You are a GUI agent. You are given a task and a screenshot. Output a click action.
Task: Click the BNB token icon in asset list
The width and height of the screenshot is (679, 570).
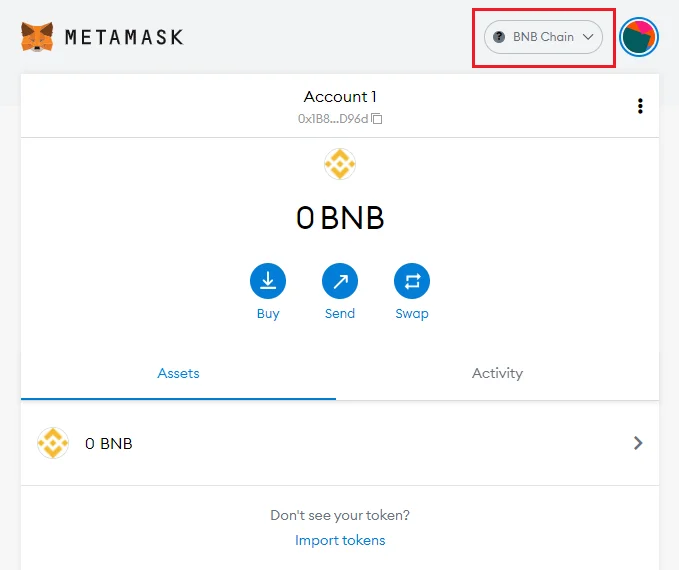[53, 443]
